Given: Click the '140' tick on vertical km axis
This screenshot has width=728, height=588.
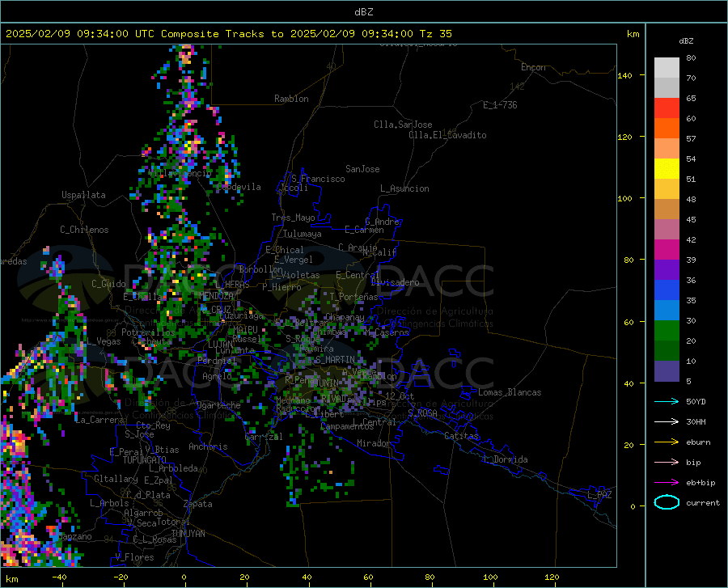Looking at the screenshot, I should 624,75.
